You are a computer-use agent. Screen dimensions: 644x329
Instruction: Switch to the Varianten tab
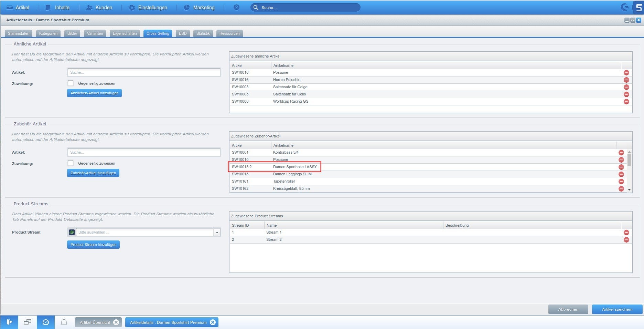click(95, 33)
